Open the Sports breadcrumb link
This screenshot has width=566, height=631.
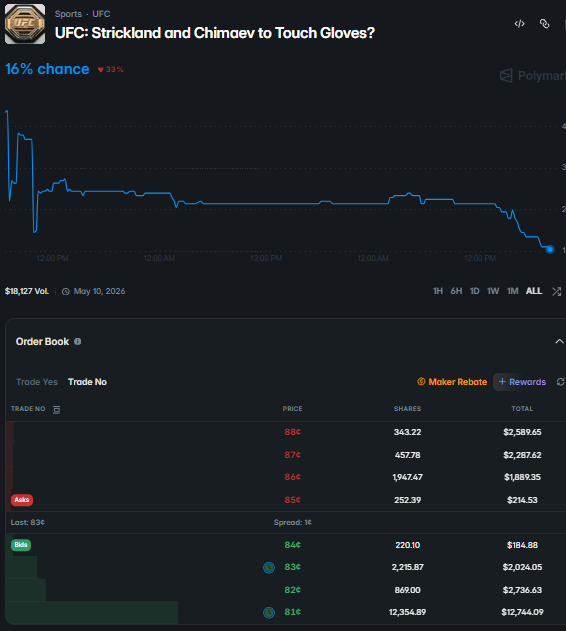pyautogui.click(x=68, y=14)
